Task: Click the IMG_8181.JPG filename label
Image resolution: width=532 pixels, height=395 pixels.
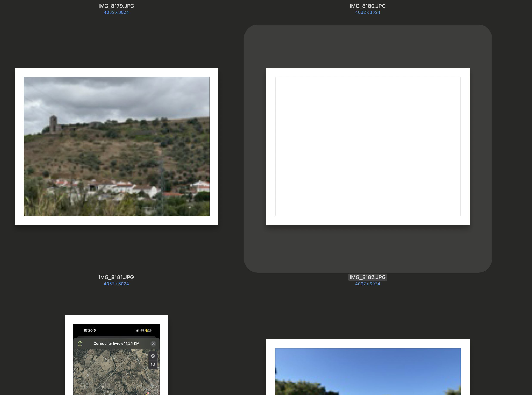Action: 116,277
